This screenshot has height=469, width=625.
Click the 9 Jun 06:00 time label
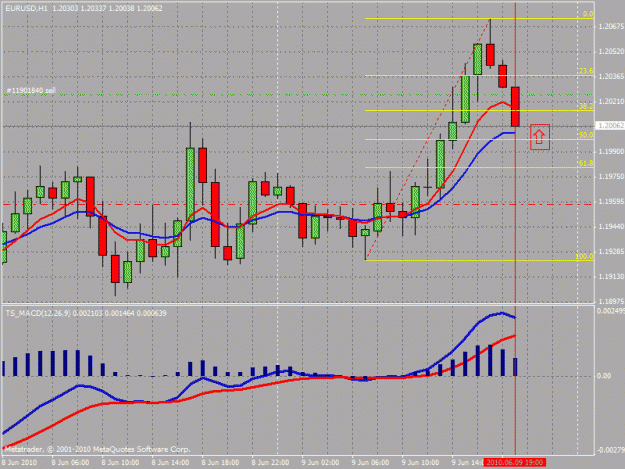pos(371,463)
